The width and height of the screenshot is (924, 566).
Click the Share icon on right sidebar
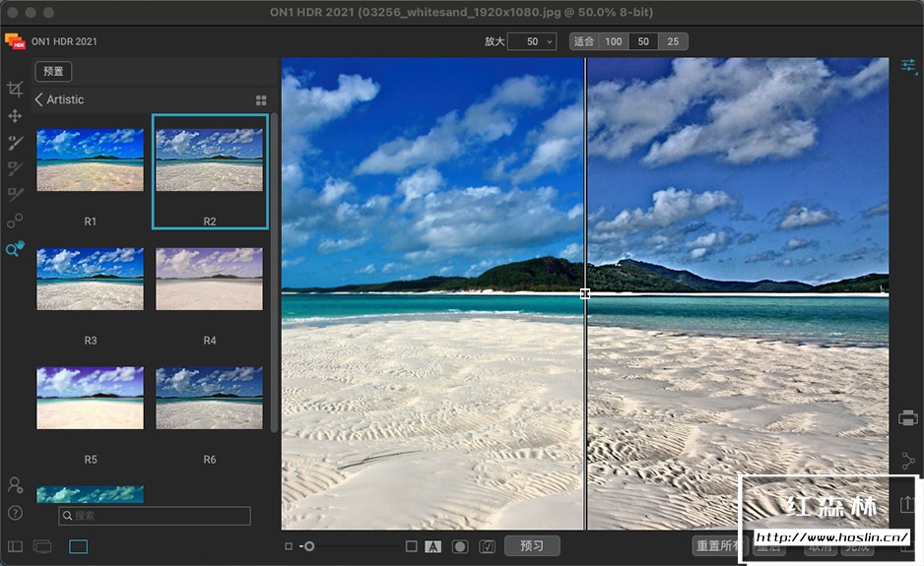pos(908,461)
